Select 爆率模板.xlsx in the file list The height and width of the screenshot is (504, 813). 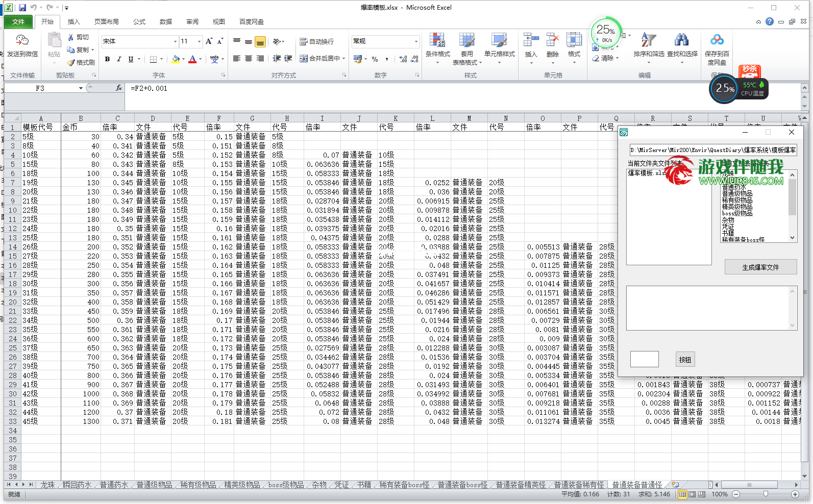click(x=647, y=173)
